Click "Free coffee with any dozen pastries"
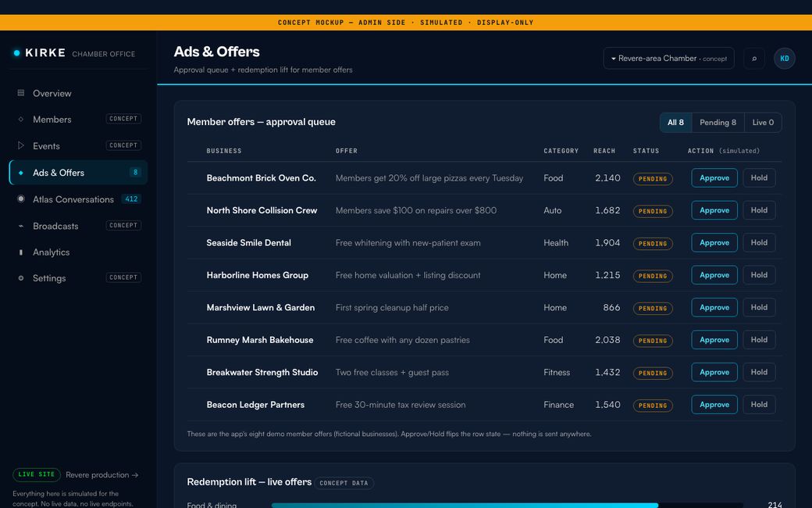812x508 pixels. [x=402, y=340]
